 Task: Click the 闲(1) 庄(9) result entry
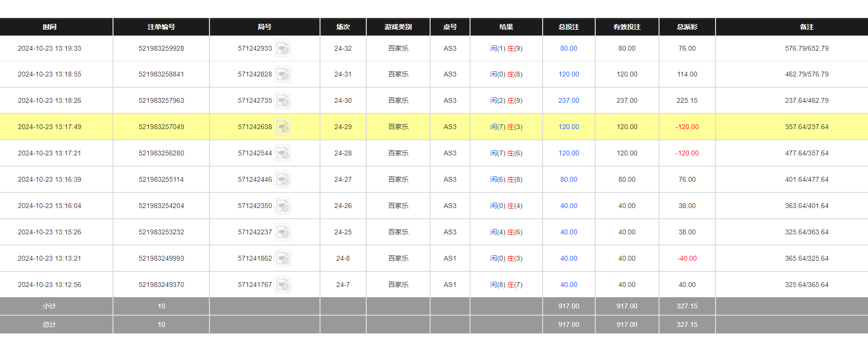pyautogui.click(x=506, y=49)
